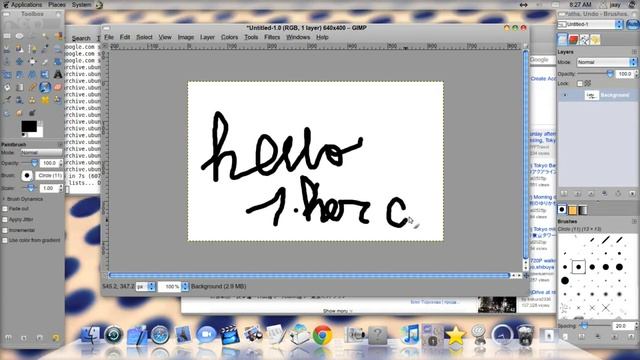Click the Auto button next to Untitled-1
640x360 pixels.
[632, 24]
